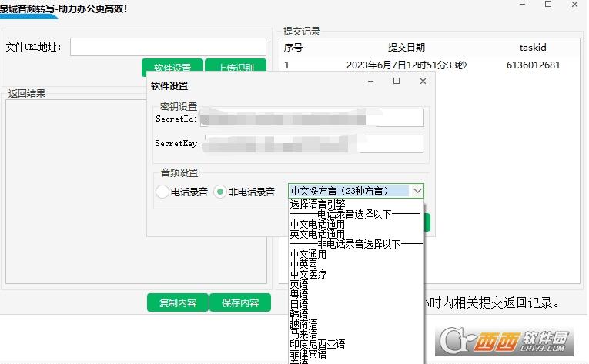
Task: Choose 中英粤 from the engine list
Action: coord(304,264)
